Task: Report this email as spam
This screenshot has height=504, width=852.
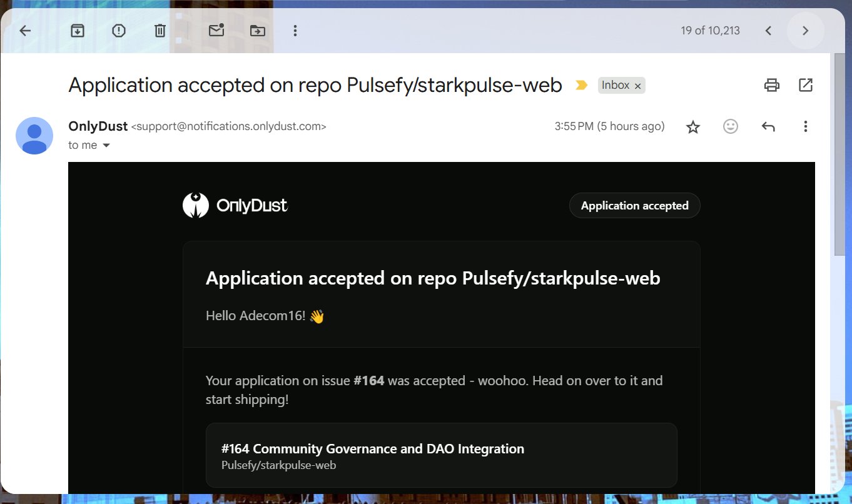Action: pyautogui.click(x=119, y=31)
